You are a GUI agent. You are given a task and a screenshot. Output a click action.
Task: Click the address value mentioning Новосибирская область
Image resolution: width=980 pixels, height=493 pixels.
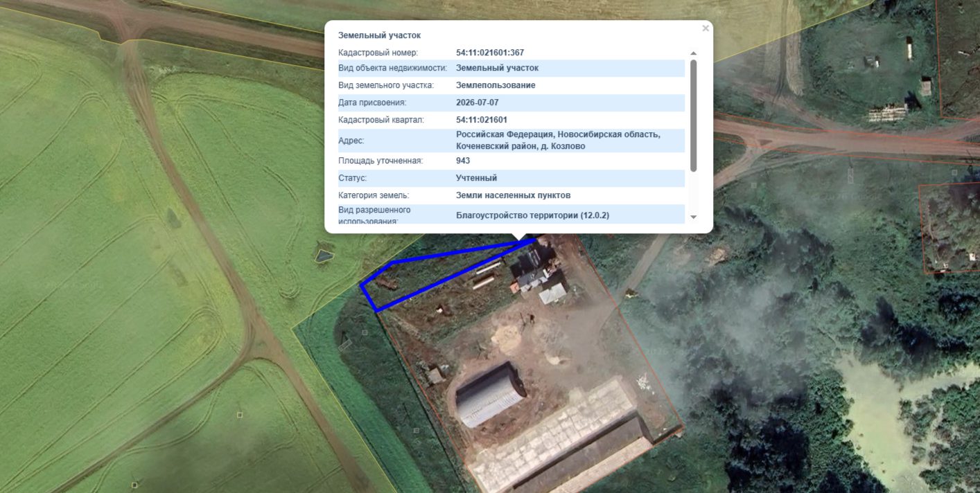[558, 141]
